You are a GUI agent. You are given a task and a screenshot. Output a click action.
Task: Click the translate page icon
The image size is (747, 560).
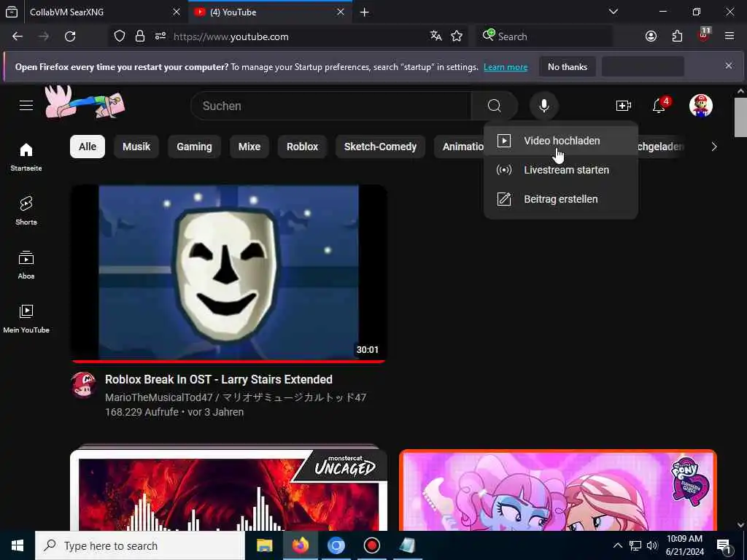pyautogui.click(x=436, y=36)
